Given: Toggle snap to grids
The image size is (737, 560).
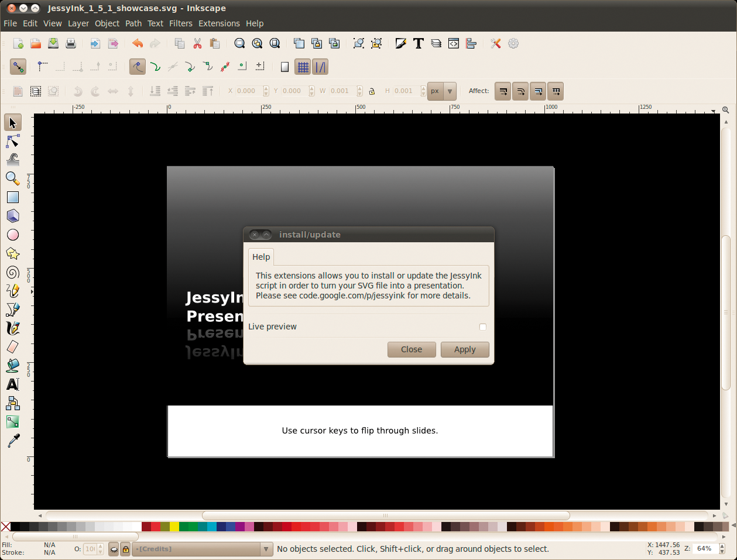Looking at the screenshot, I should pyautogui.click(x=303, y=67).
